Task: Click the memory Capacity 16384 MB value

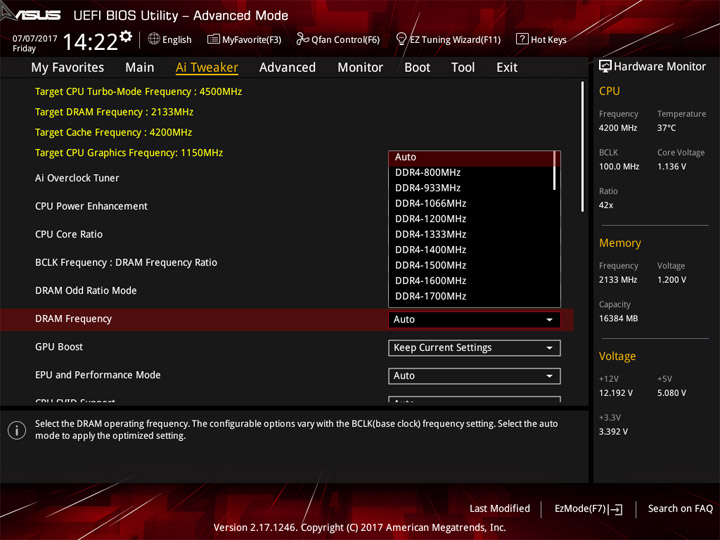Action: [x=618, y=318]
